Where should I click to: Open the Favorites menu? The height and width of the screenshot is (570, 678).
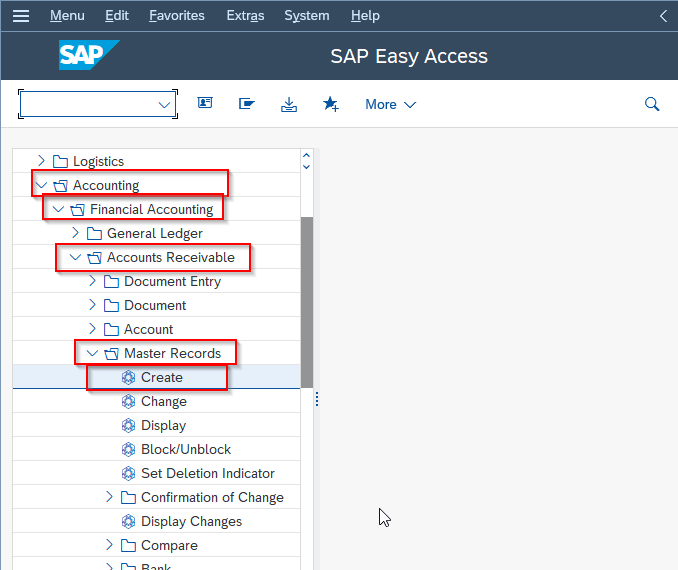176,16
